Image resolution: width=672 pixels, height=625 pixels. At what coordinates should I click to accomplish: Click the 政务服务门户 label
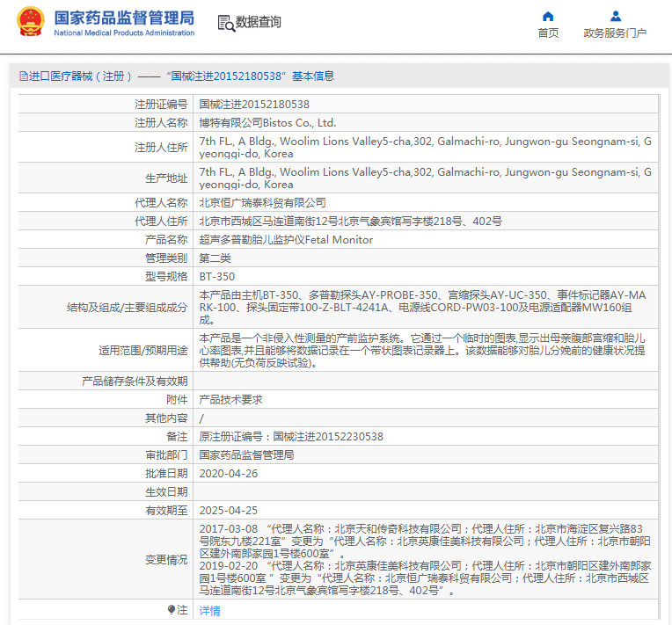pyautogui.click(x=615, y=33)
